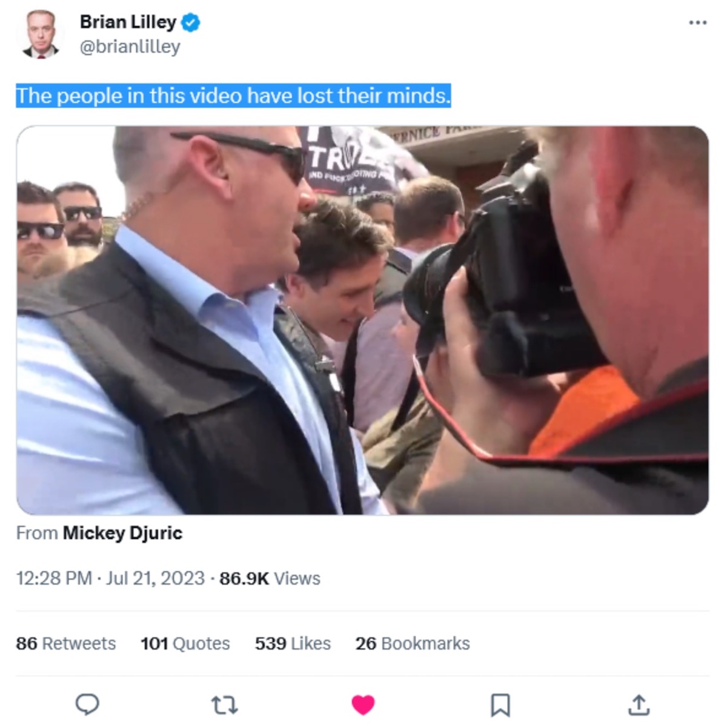Toggle the bookmark icon
This screenshot has height=728, width=727.
point(500,705)
